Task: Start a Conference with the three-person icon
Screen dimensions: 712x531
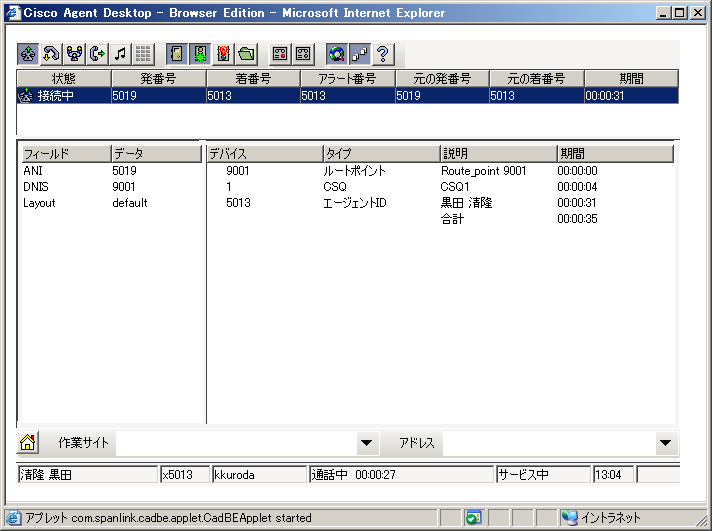Action: tap(74, 54)
